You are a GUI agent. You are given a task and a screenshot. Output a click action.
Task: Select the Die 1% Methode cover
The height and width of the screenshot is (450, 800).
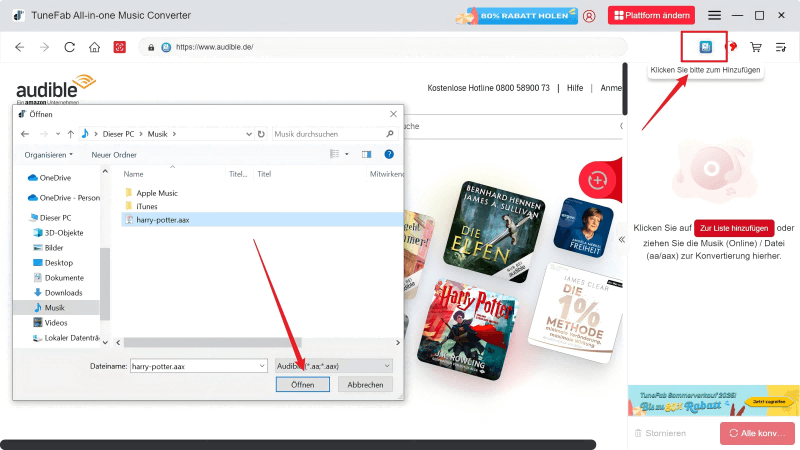coord(575,313)
